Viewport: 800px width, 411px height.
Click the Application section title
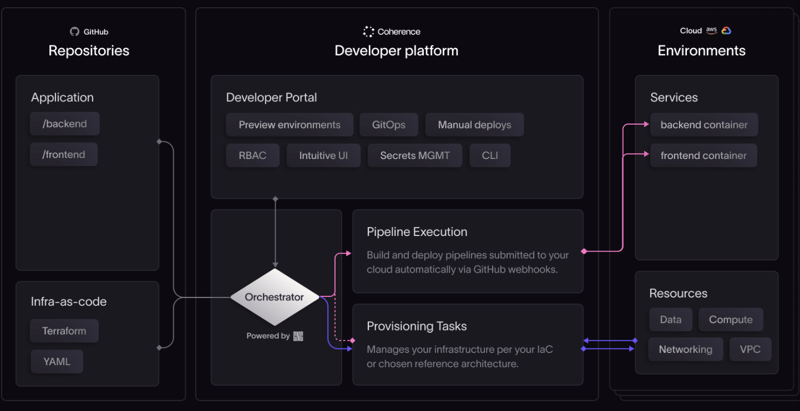pyautogui.click(x=62, y=98)
